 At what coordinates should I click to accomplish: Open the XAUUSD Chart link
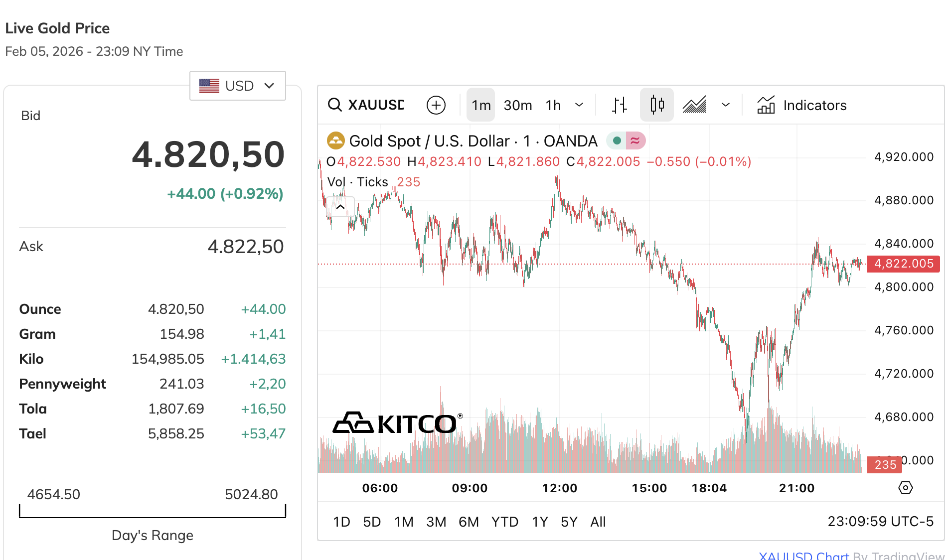coord(803,556)
